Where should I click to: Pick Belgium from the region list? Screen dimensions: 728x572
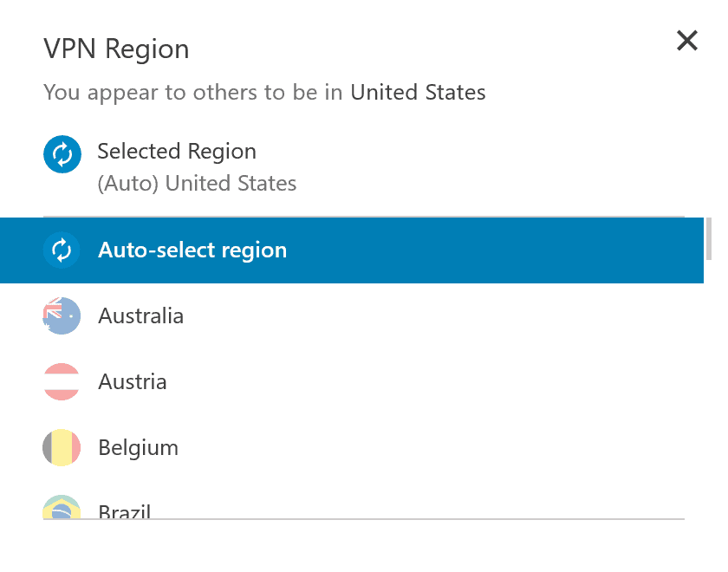coord(139,448)
